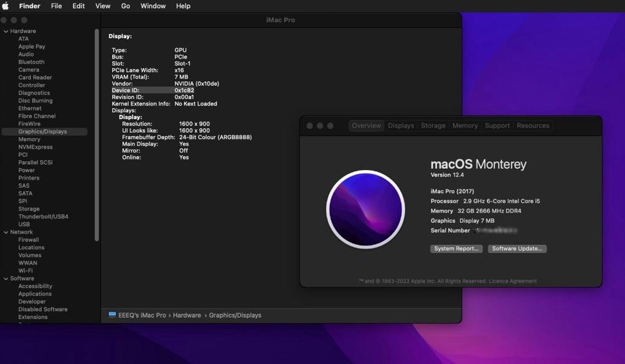Open the Memory tab in About This Mac
Image resolution: width=625 pixels, height=364 pixels.
(x=465, y=126)
